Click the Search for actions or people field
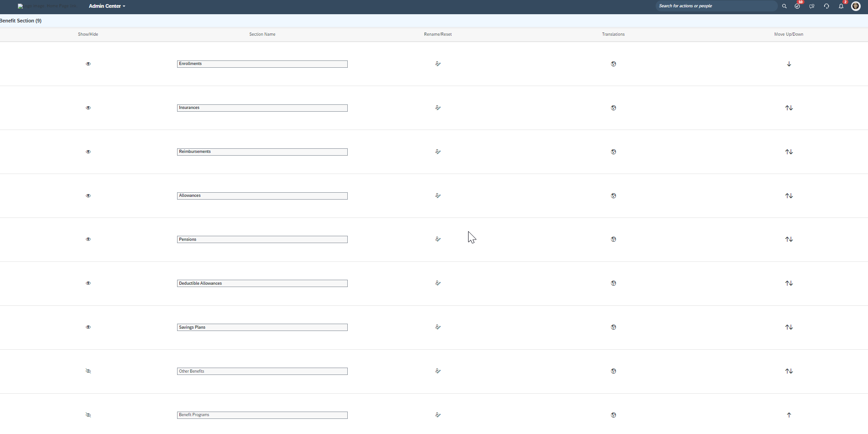 (x=716, y=6)
